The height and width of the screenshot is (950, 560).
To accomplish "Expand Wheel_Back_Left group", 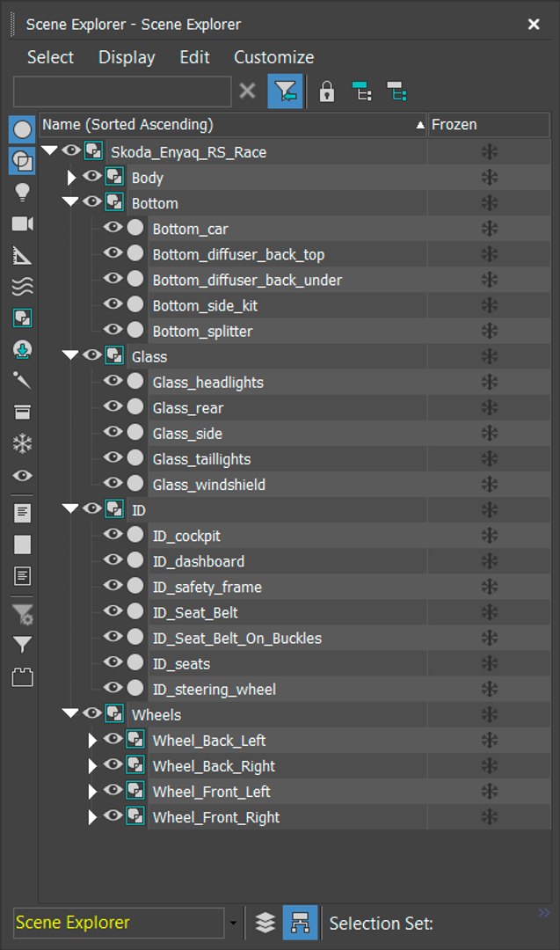I will (x=92, y=741).
